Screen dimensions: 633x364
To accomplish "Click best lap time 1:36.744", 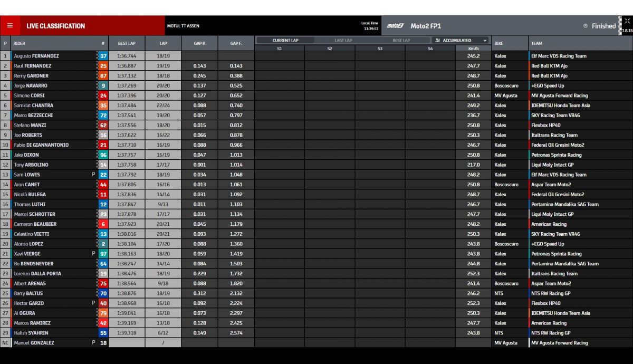I will point(127,56).
